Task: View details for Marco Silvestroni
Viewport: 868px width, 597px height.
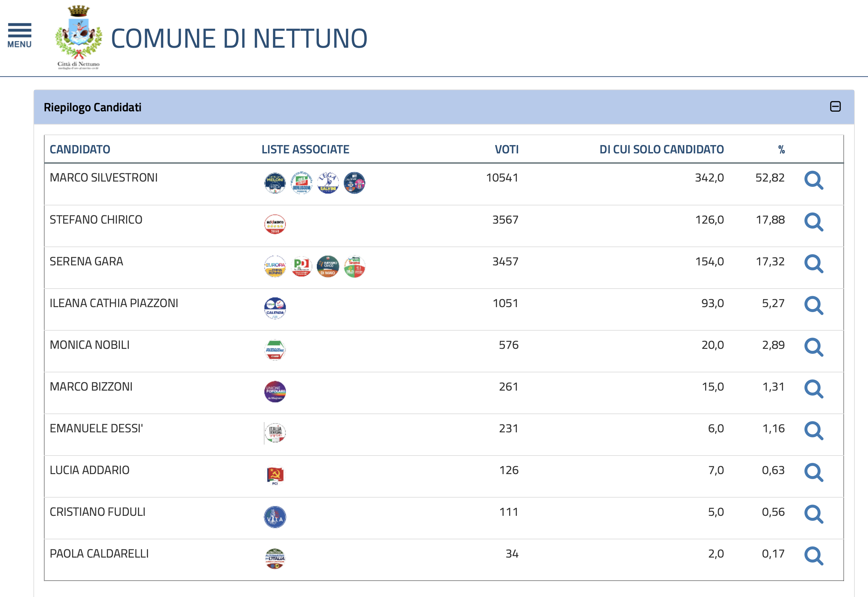Action: pos(813,181)
